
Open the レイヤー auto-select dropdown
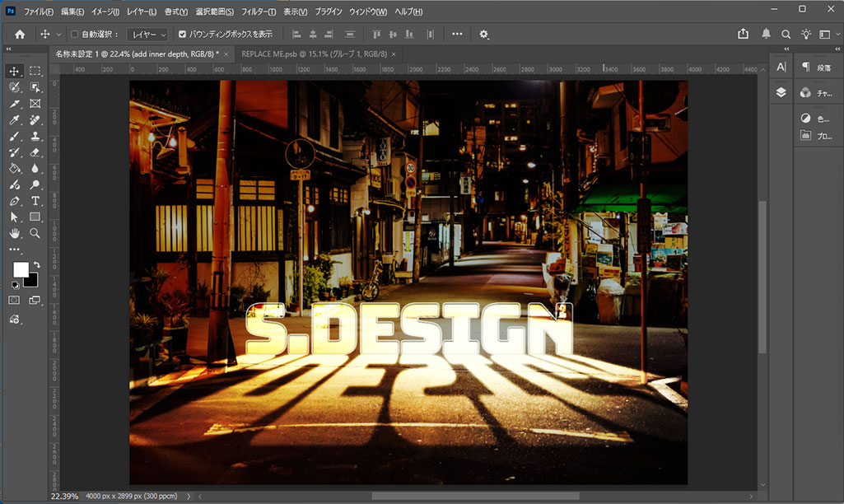click(x=149, y=35)
